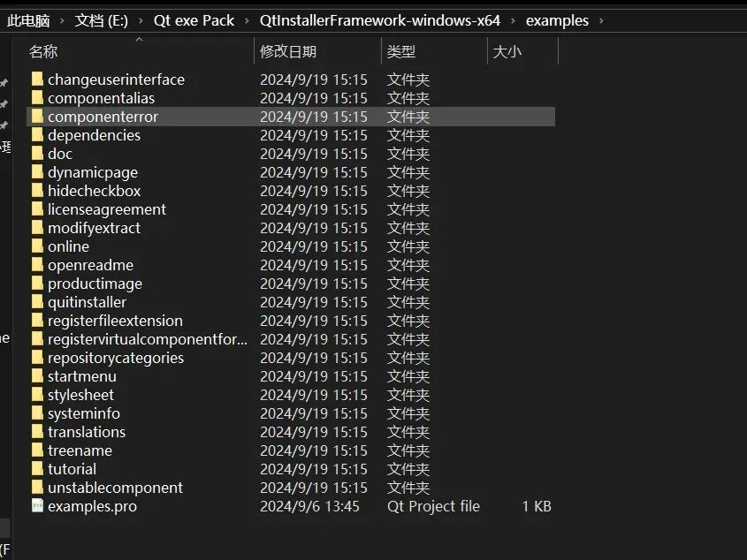The image size is (747, 560).
Task: Click the unstablecomponent folder icon
Action: pyautogui.click(x=38, y=488)
